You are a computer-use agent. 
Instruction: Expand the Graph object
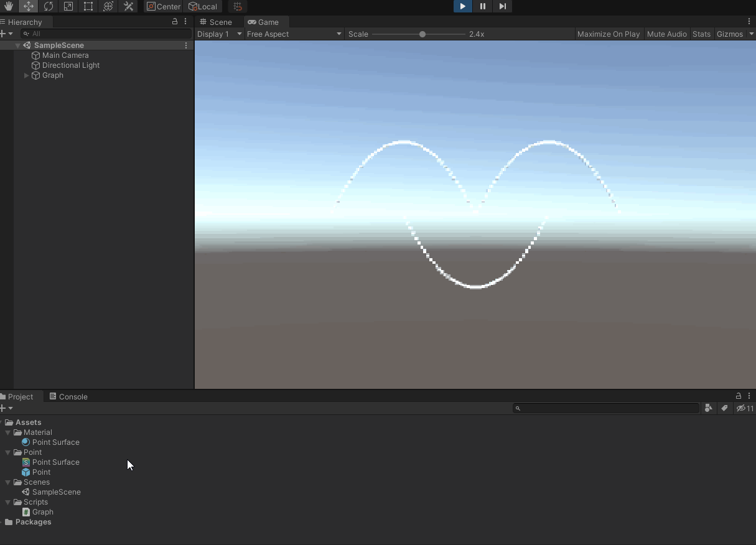tap(26, 75)
